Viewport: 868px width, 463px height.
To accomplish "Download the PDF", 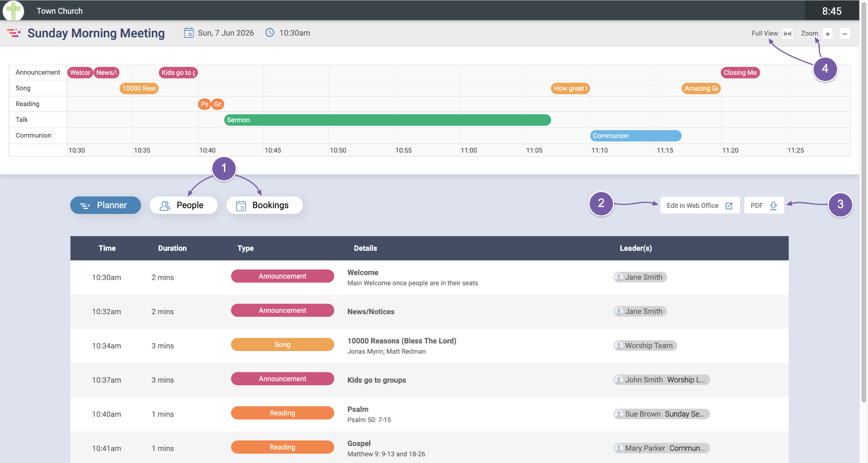I will tap(764, 206).
